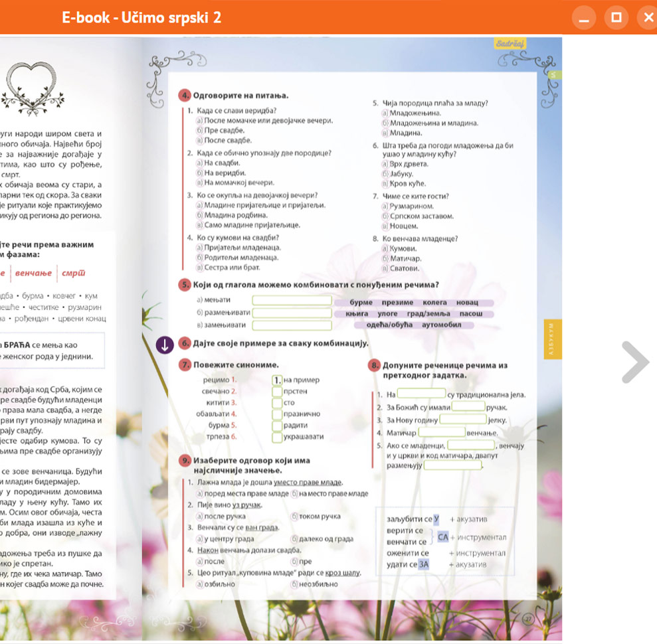The width and height of the screenshot is (657, 644).
Task: Choose answer в) Кров куће
Action: 404,184
